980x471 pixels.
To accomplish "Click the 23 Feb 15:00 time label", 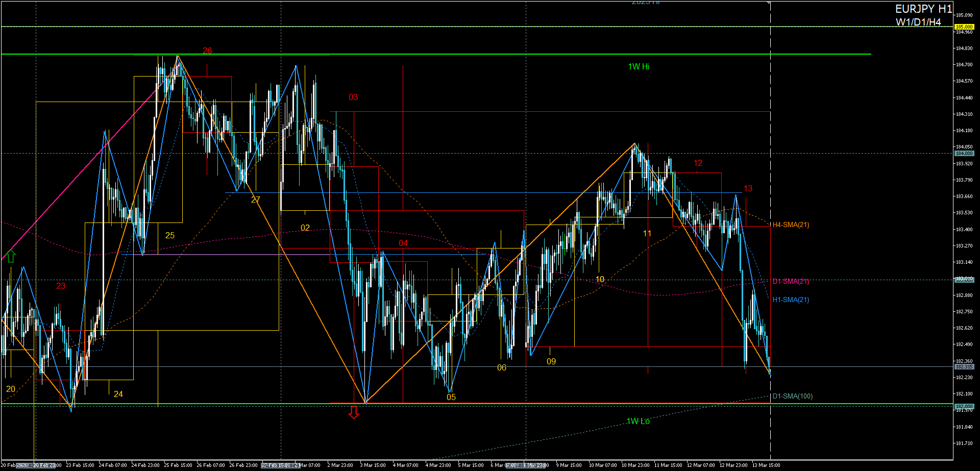I will [x=80, y=465].
